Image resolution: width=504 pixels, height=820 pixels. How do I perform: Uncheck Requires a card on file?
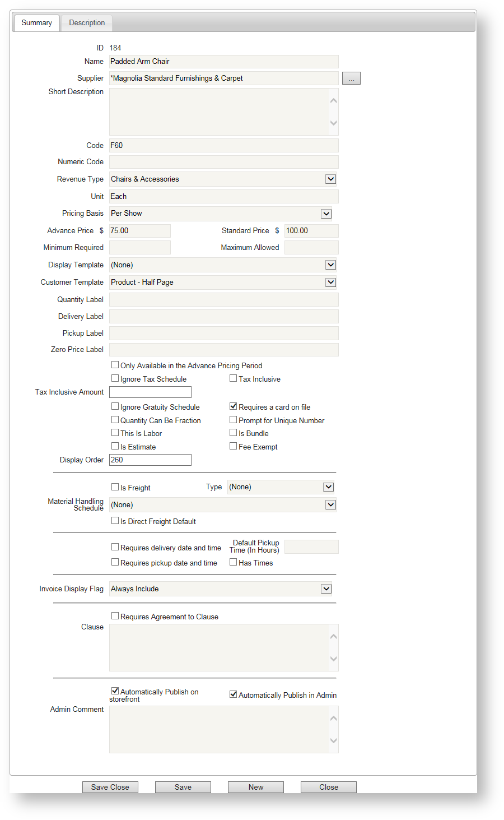pyautogui.click(x=234, y=406)
